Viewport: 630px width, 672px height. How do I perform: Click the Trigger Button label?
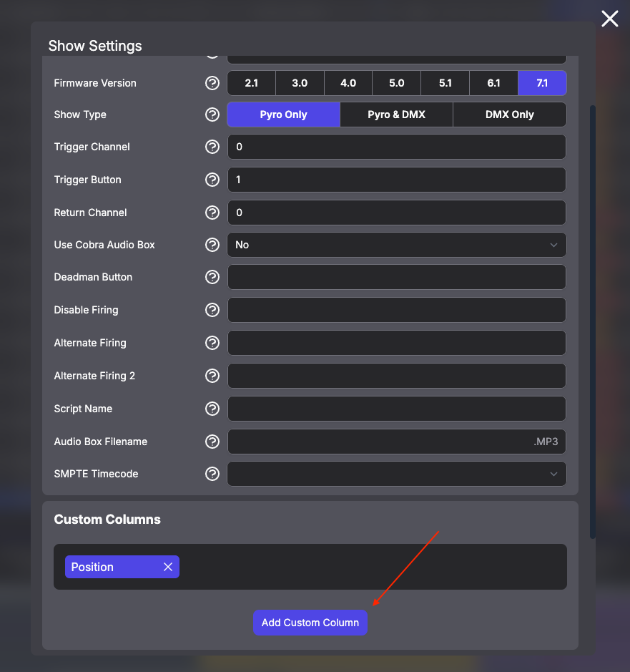point(87,180)
